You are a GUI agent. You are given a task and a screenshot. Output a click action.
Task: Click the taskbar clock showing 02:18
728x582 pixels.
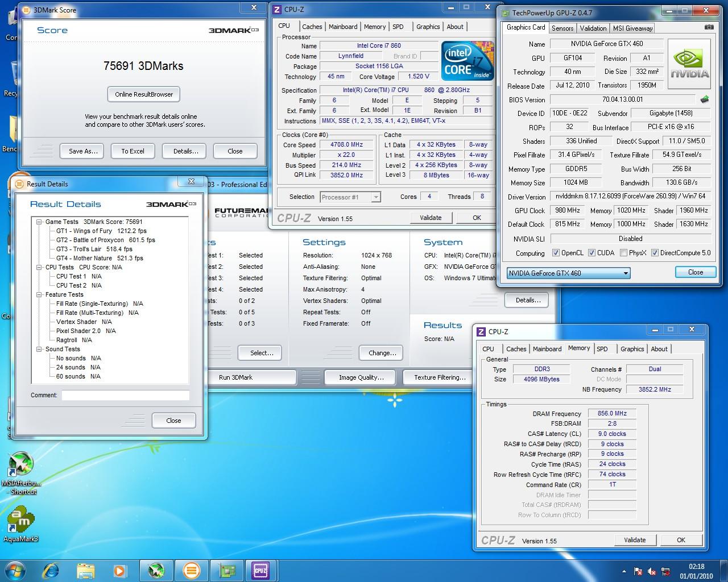(x=696, y=571)
